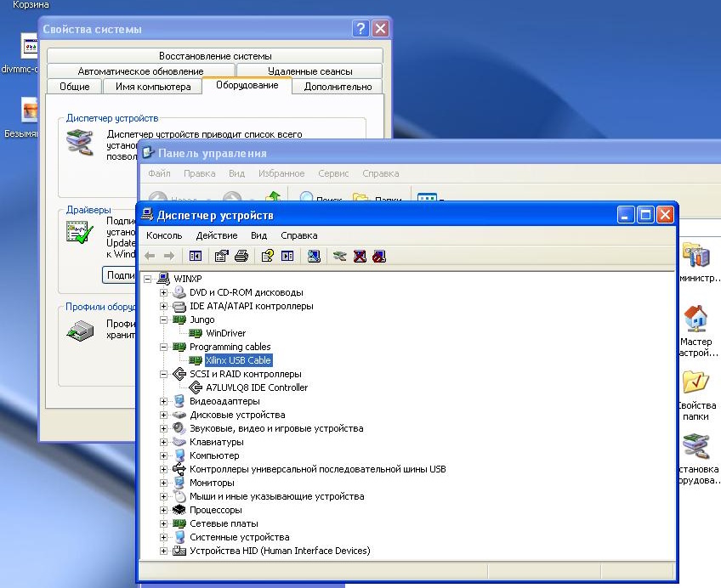
Task: Click the Print toolbar icon
Action: tap(241, 256)
